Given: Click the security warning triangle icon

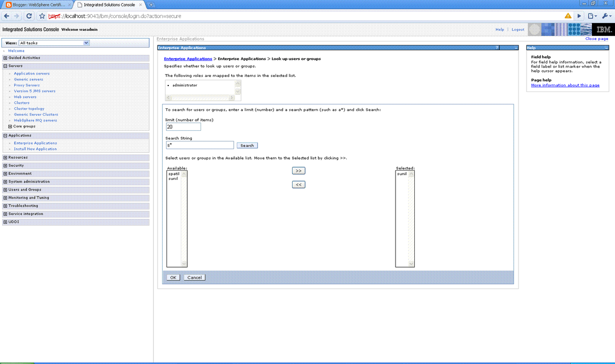Looking at the screenshot, I should point(568,16).
